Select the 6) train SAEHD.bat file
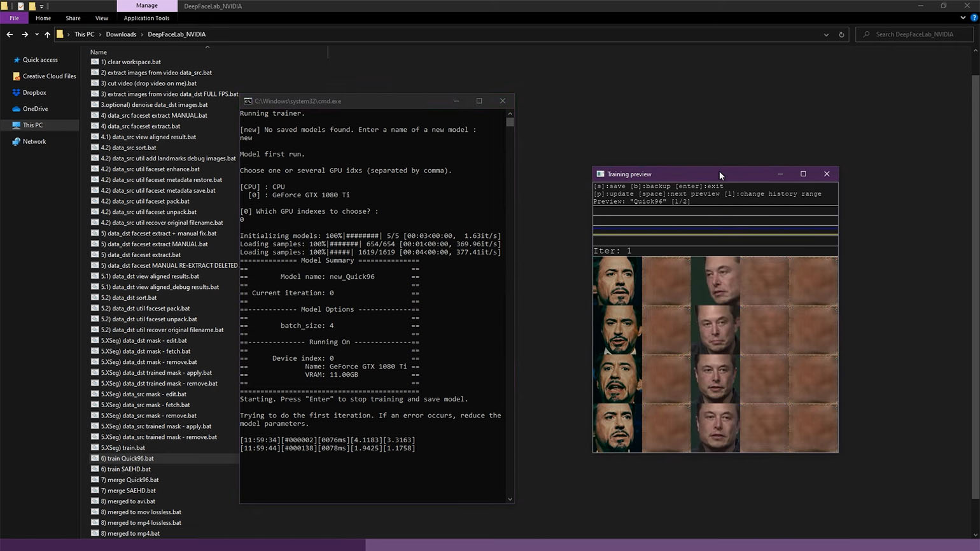 pyautogui.click(x=125, y=469)
